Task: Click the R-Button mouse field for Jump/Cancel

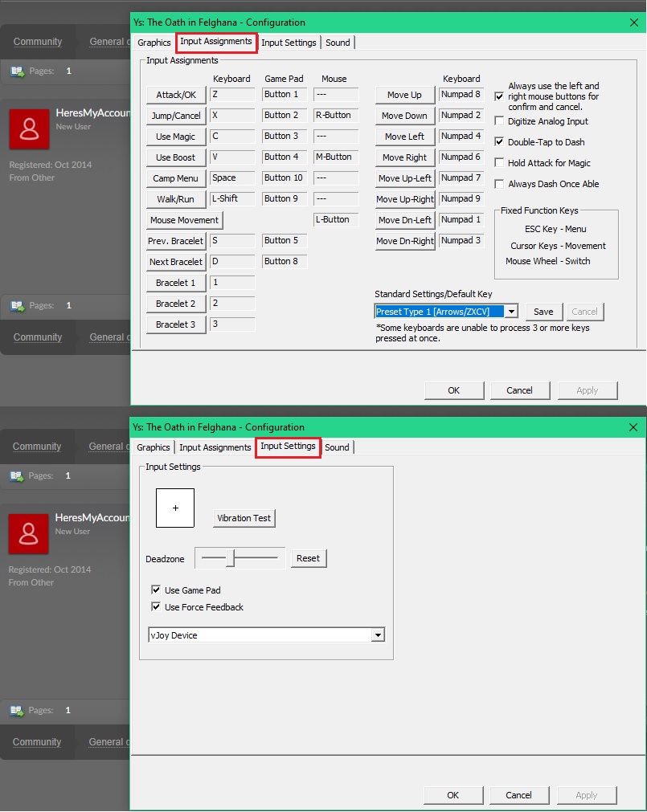Action: (x=336, y=116)
